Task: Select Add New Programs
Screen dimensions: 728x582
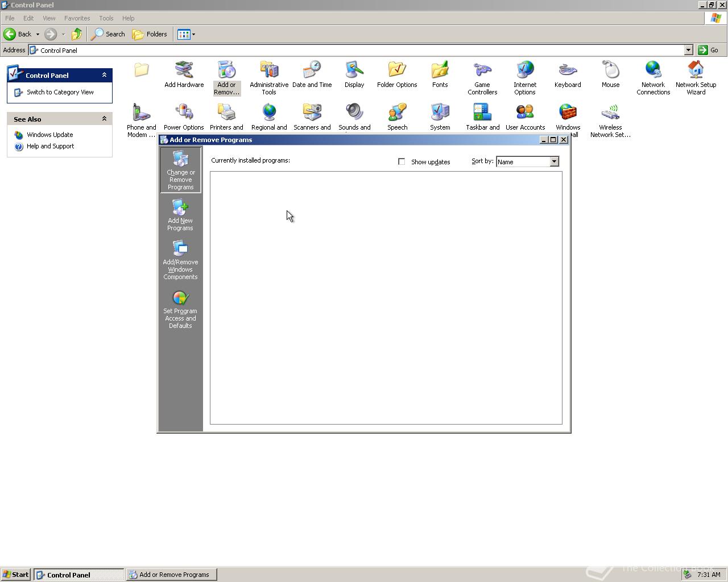Action: [180, 215]
